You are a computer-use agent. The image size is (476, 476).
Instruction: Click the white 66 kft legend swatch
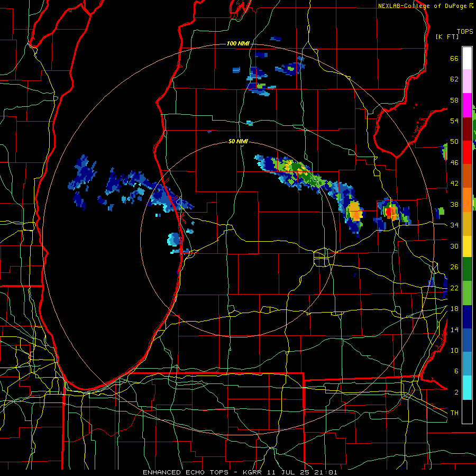coord(467,58)
